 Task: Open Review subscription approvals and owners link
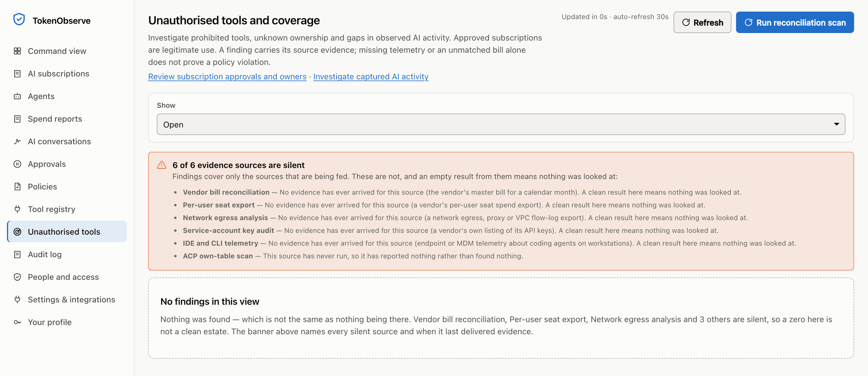(227, 76)
